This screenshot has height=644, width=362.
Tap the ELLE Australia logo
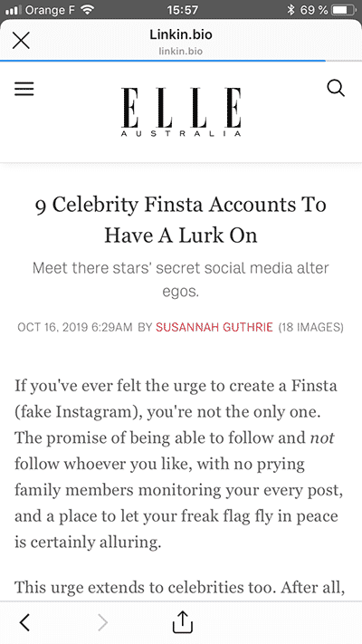click(x=181, y=111)
